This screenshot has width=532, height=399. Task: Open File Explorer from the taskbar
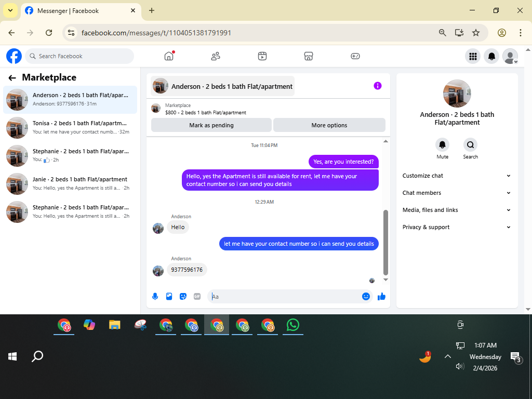(115, 325)
